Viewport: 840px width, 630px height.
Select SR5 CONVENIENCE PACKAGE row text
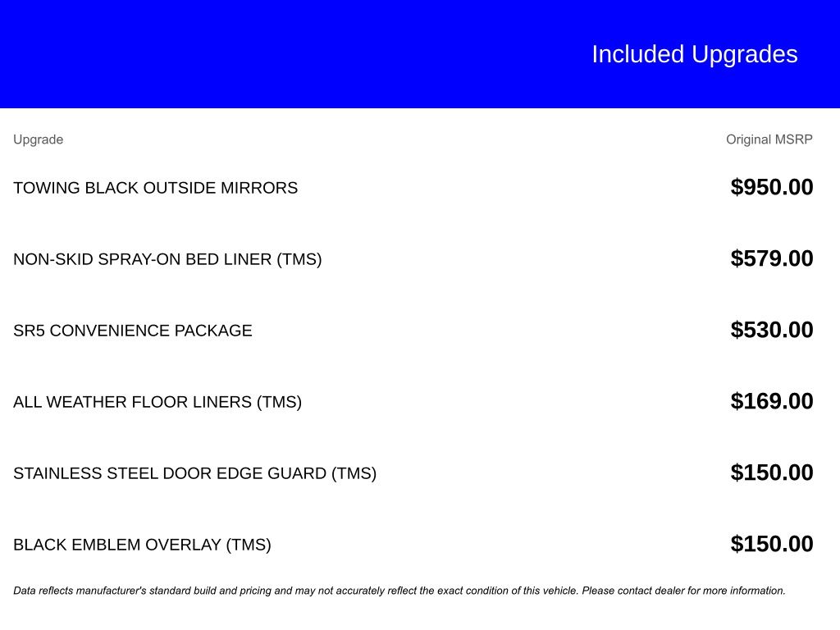pos(133,331)
